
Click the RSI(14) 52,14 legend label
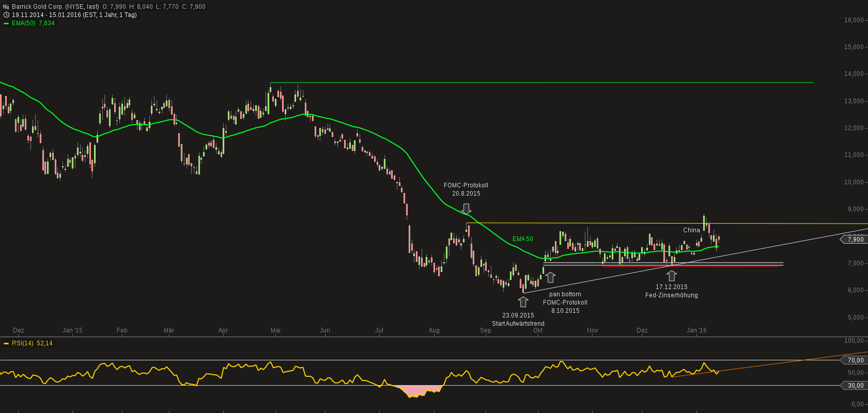[x=32, y=343]
